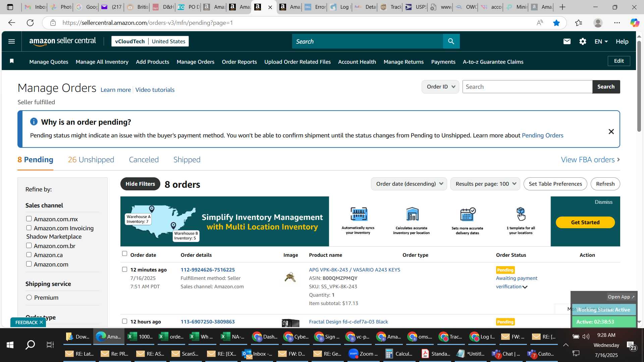644x362 pixels.
Task: Open the keys product thumbnail image
Action: click(290, 277)
